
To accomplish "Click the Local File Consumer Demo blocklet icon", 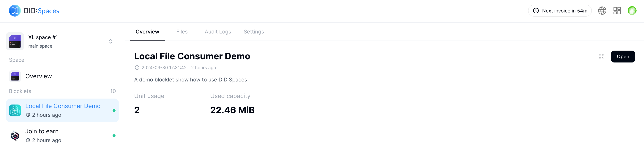I will click(15, 110).
